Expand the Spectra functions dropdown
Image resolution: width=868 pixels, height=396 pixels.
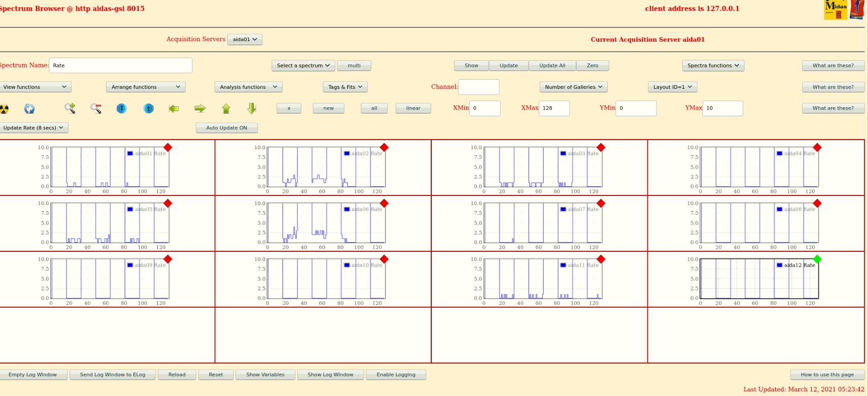713,65
